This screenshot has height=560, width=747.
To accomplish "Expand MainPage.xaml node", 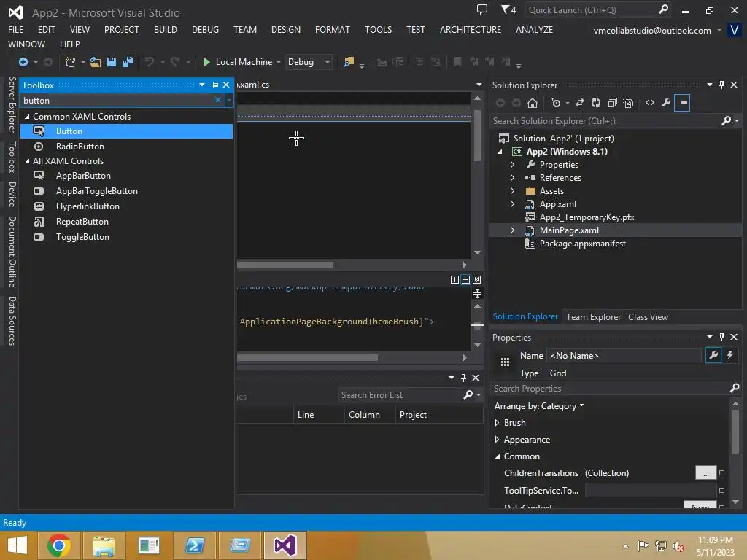I will pos(513,230).
